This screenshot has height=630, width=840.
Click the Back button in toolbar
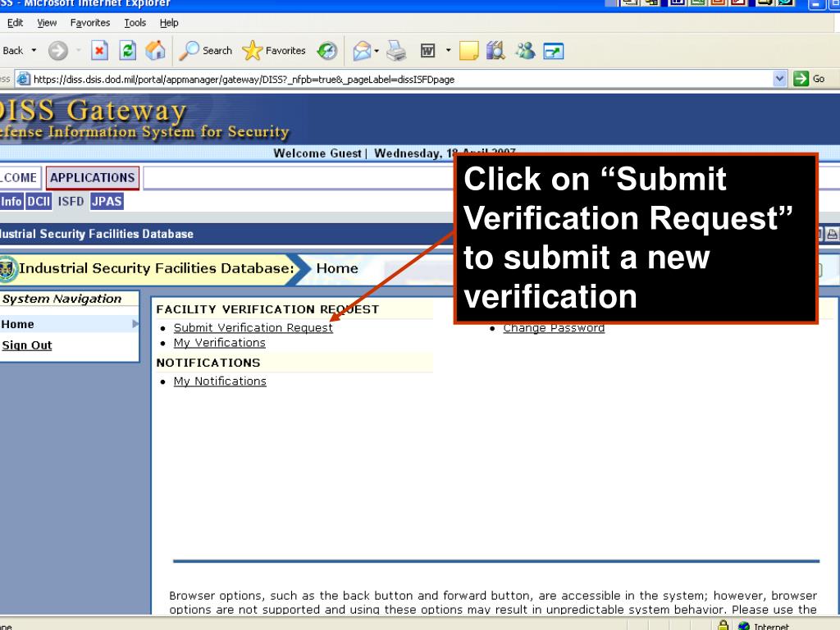click(13, 51)
